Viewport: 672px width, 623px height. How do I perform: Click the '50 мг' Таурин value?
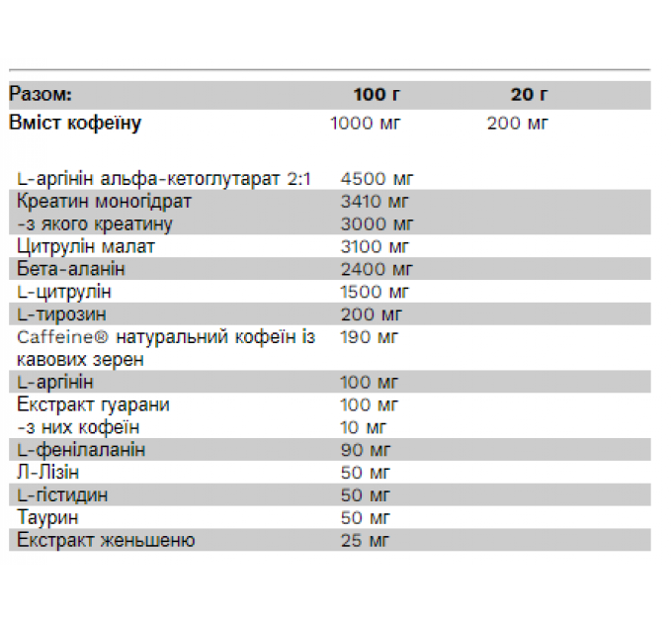pos(365,518)
